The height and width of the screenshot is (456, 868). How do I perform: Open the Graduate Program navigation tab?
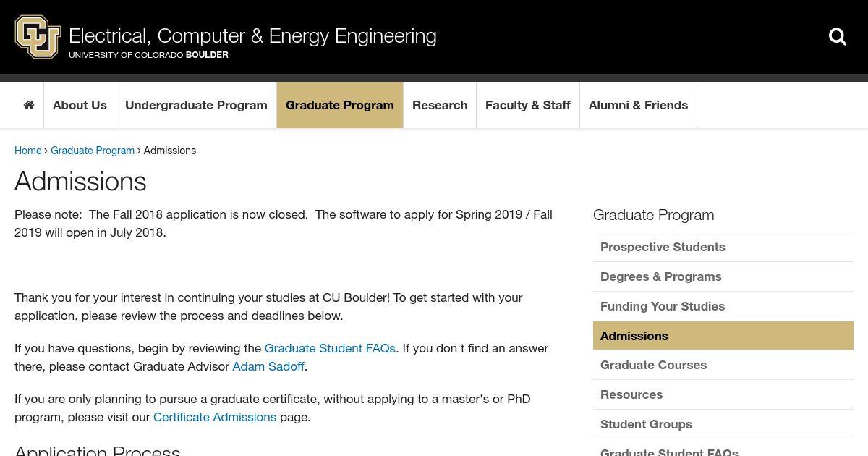[x=340, y=105]
